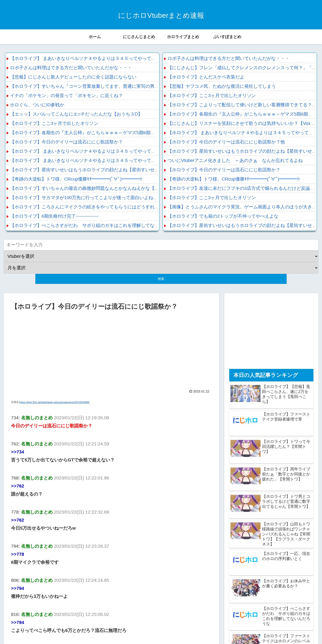Go to the ホーム menu item

coord(95,37)
